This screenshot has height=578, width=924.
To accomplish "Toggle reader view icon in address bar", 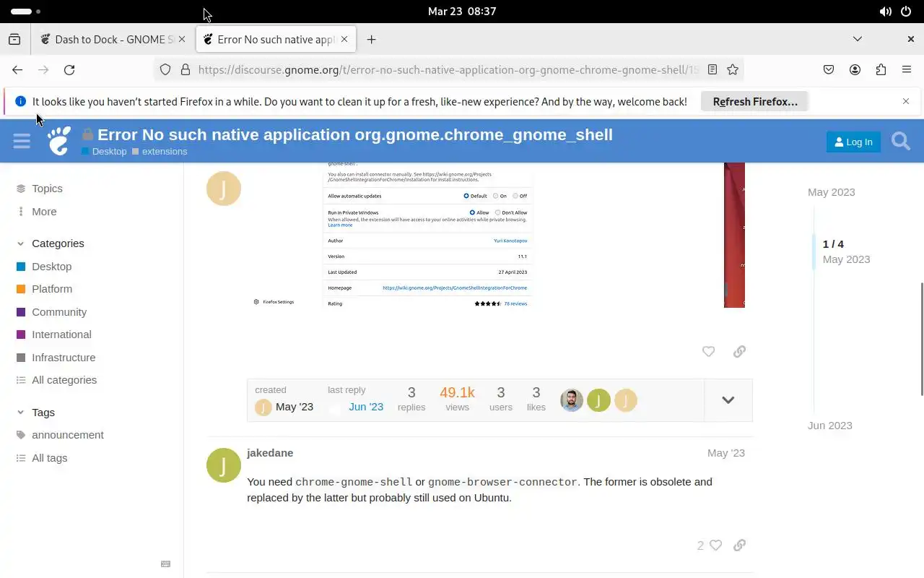I will pos(712,69).
